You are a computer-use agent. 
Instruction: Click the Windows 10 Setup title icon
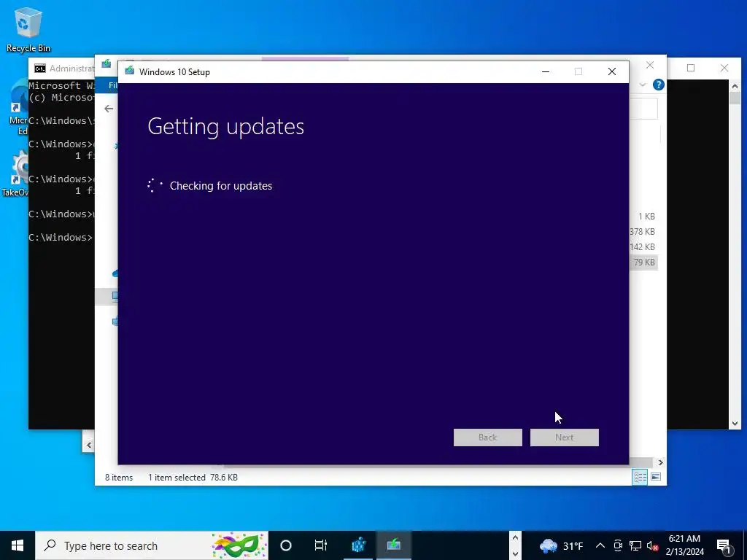(129, 71)
